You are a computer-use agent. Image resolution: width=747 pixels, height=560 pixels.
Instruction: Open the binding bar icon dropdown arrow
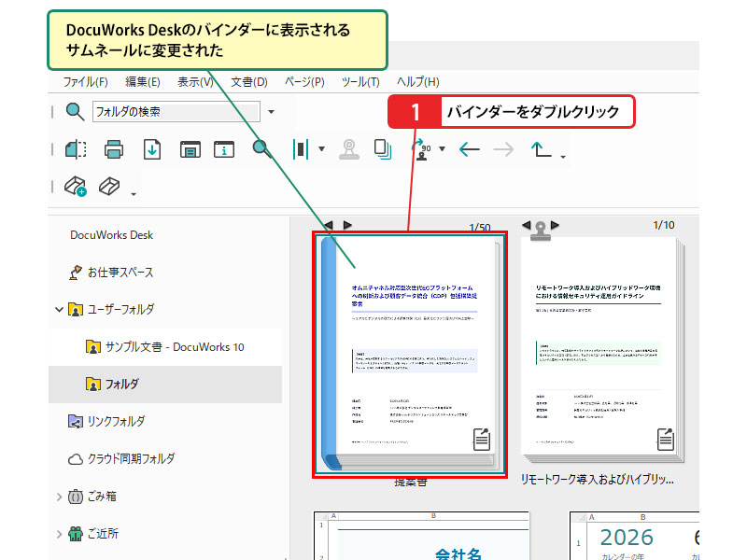click(321, 149)
